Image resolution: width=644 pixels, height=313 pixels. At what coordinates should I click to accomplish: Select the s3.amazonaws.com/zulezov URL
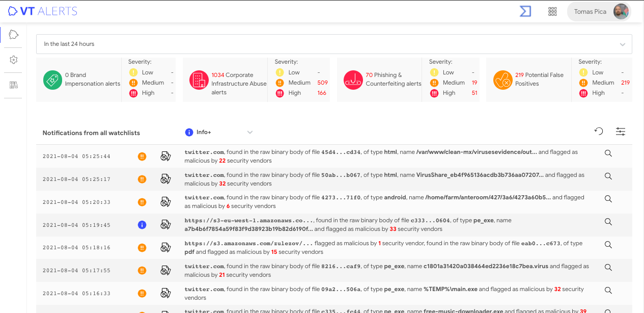(249, 244)
